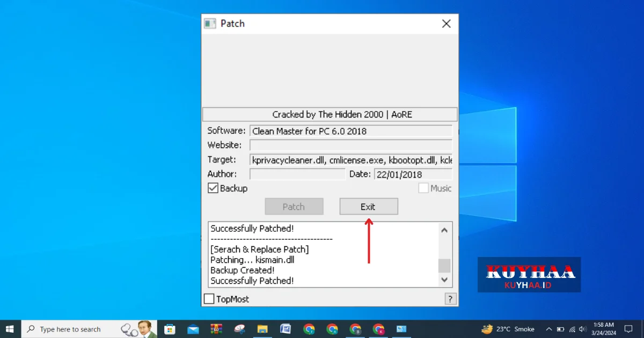Click the 'Target:' label
This screenshot has width=644, height=338.
click(x=222, y=159)
